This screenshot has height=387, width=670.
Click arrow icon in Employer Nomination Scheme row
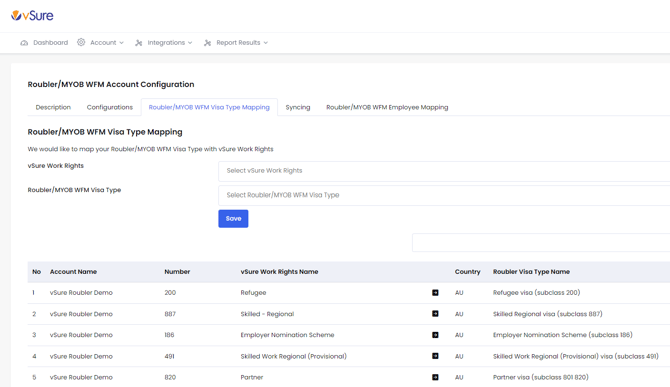coord(435,335)
